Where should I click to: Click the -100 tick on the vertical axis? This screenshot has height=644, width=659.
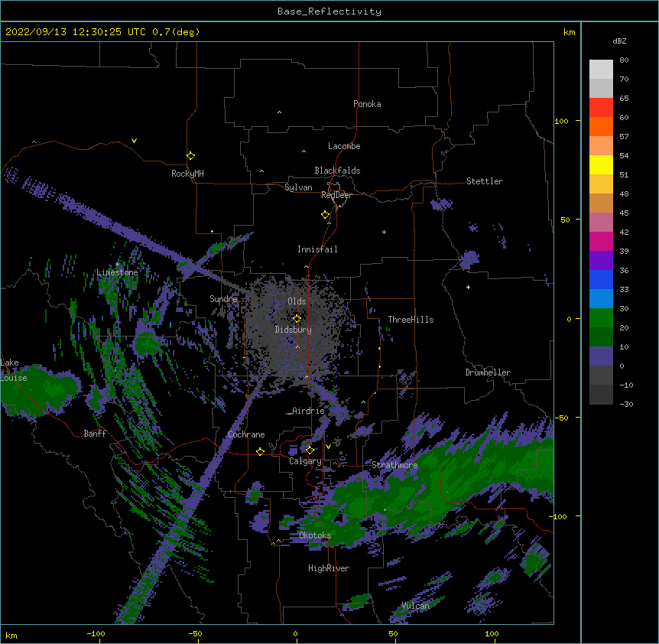558,516
